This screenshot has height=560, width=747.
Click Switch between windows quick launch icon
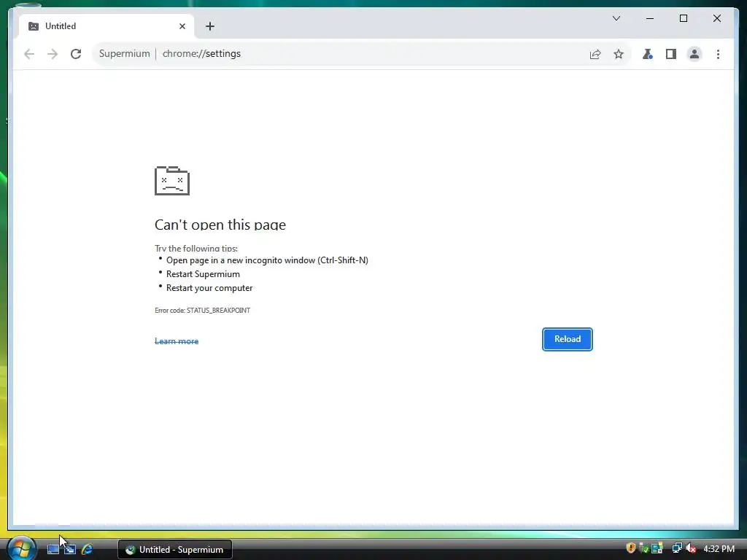(70, 549)
